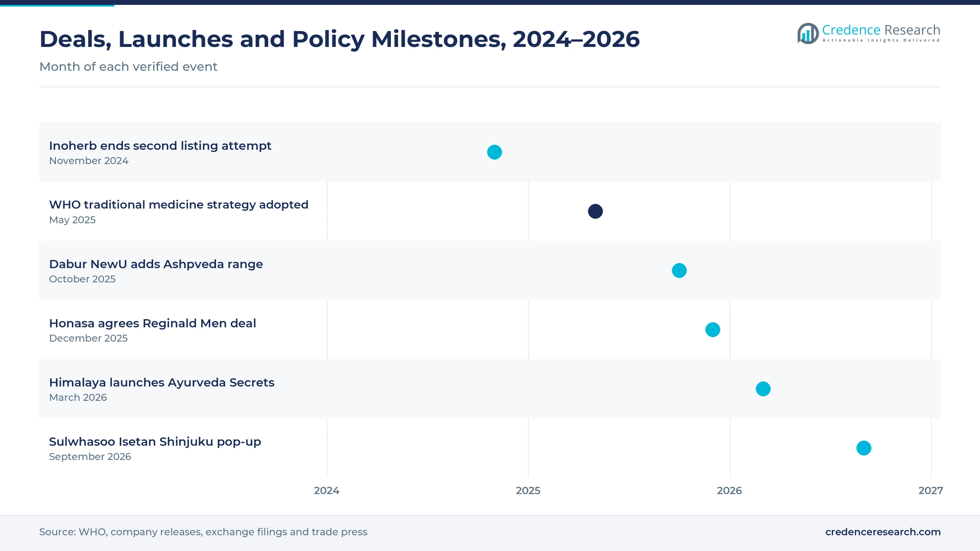Click 'Dabur NewU adds Ashpveda range' label
Image resolution: width=980 pixels, height=551 pixels.
[156, 264]
